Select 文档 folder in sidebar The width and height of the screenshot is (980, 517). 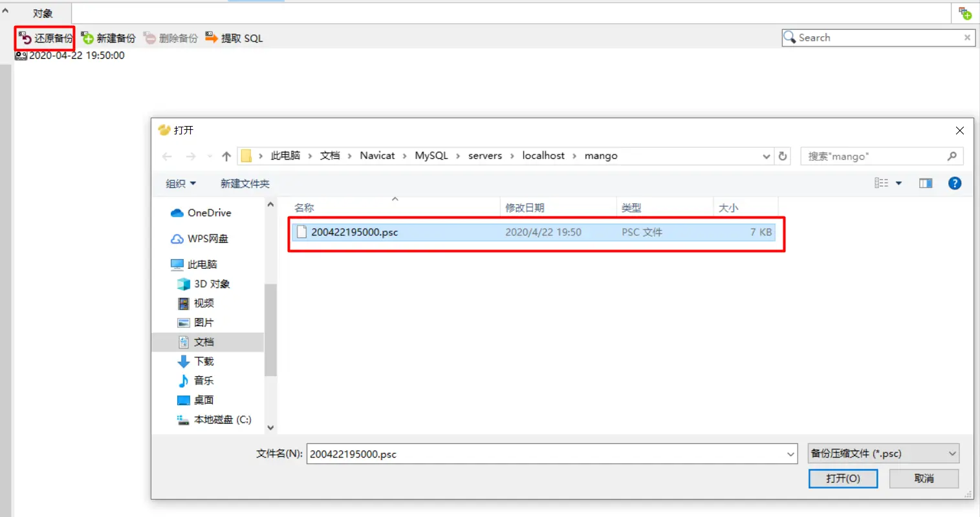pos(208,342)
